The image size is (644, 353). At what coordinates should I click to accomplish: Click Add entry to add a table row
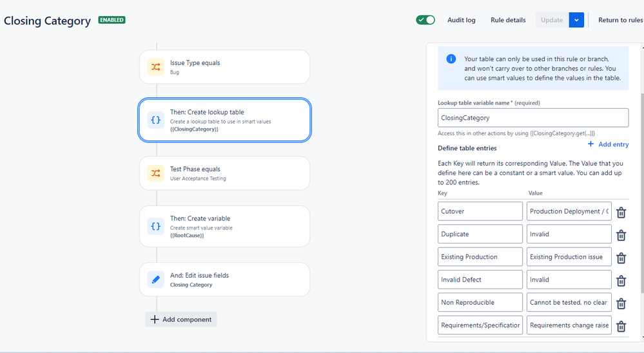[x=608, y=144]
